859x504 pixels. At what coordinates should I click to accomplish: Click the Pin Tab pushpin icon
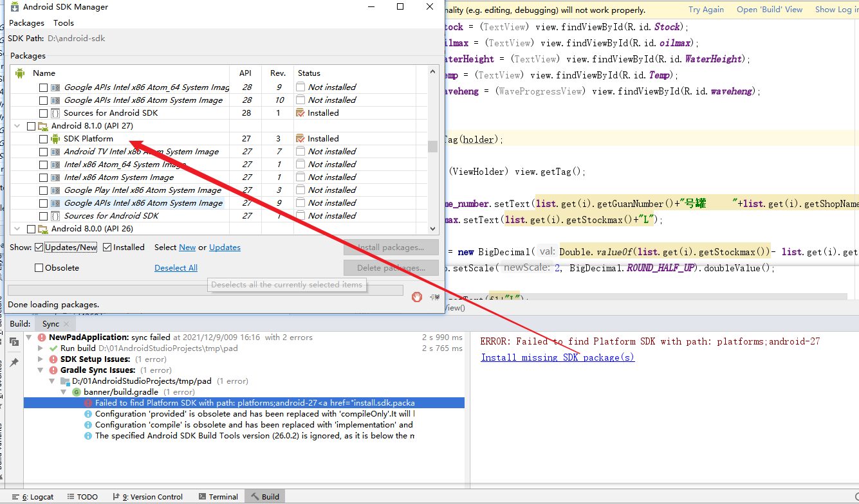[14, 363]
